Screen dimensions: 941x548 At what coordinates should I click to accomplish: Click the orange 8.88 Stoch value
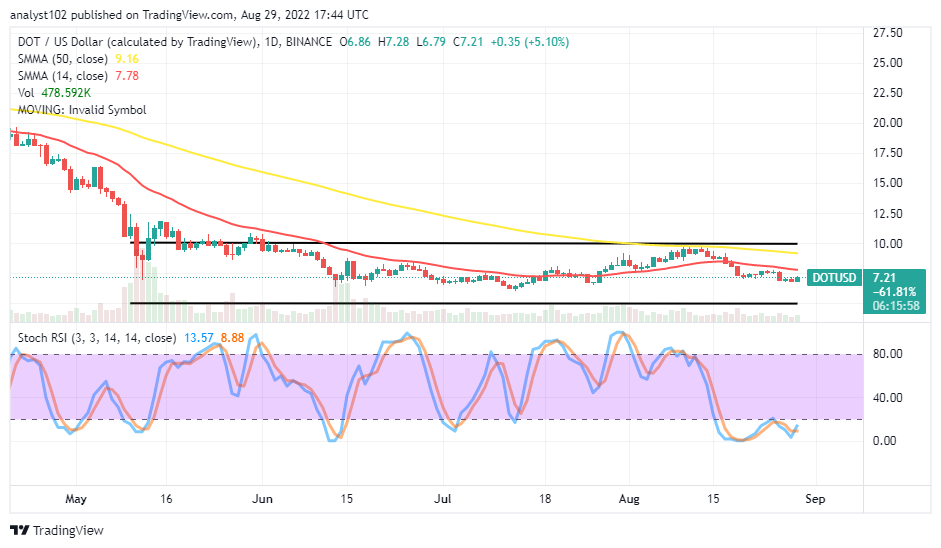click(x=232, y=338)
